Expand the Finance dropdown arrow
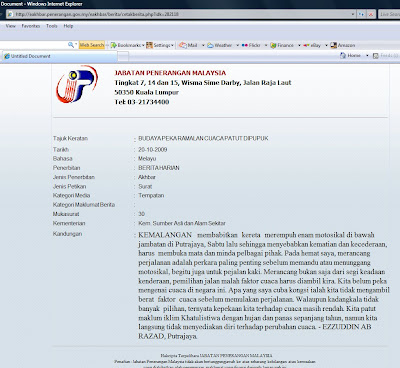Screen dimensions: 400x368 (299, 45)
